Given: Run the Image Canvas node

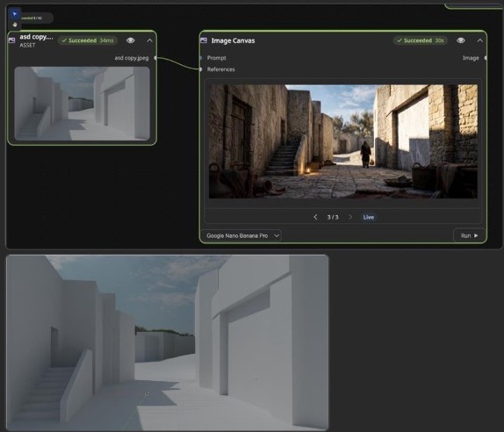Looking at the screenshot, I should click(469, 235).
